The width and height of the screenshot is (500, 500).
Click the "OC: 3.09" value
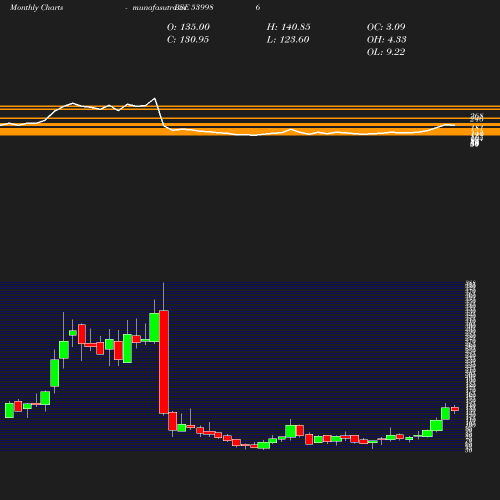[386, 27]
